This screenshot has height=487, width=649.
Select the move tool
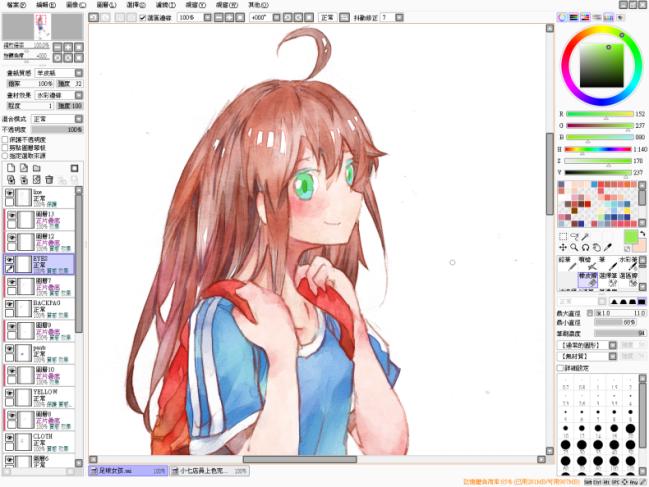tap(563, 247)
